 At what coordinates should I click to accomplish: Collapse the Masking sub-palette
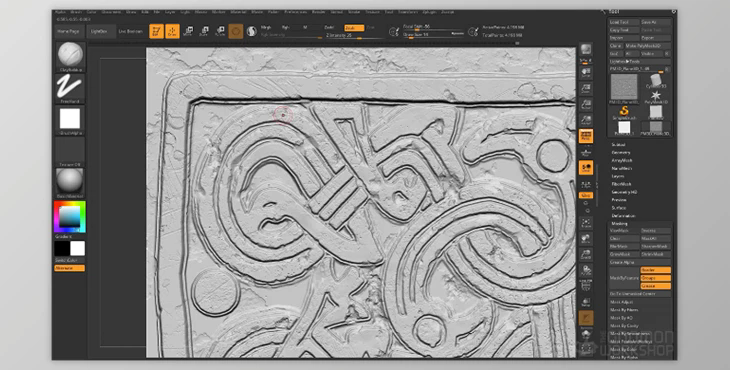[619, 224]
